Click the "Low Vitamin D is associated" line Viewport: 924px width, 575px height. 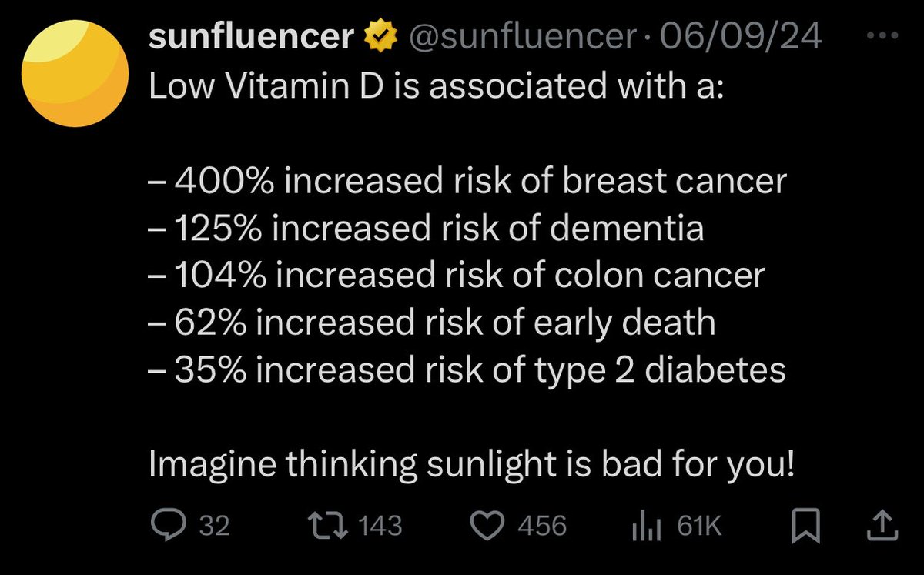[435, 86]
